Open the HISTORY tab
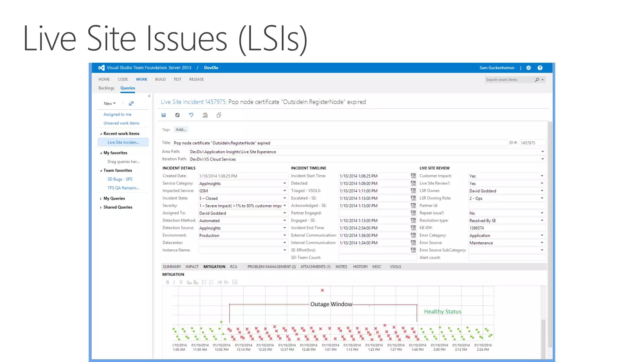Screen dimensions: 644x362 point(360,267)
